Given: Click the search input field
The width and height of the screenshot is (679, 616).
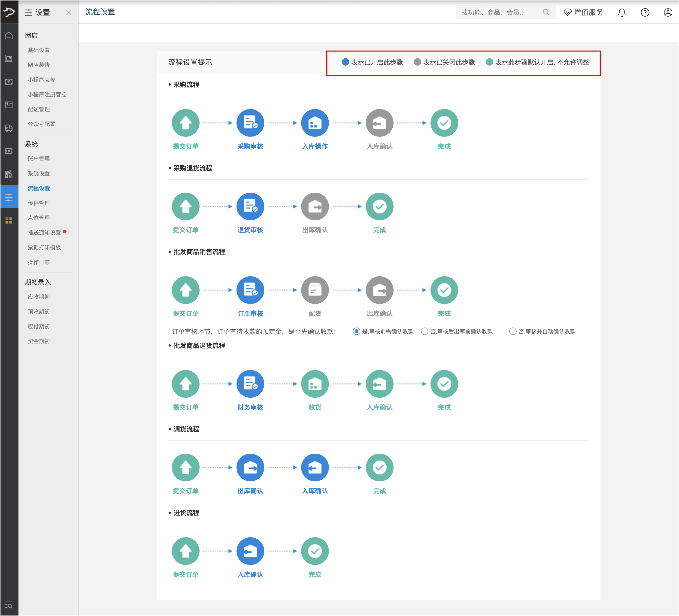Looking at the screenshot, I should tap(498, 12).
